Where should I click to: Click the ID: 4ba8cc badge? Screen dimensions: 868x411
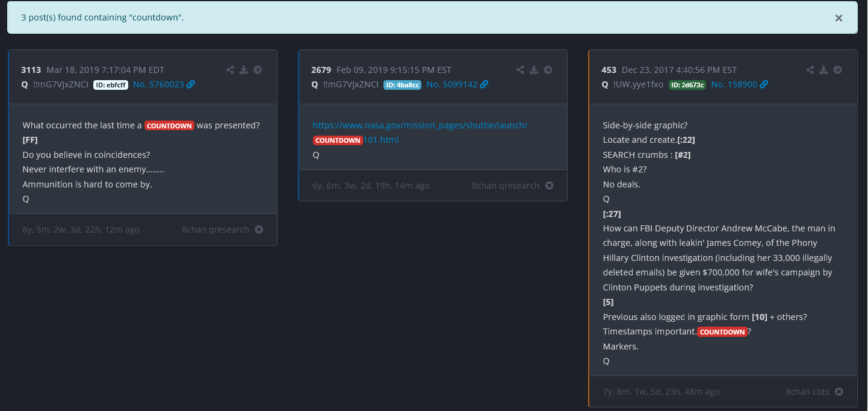pyautogui.click(x=402, y=85)
